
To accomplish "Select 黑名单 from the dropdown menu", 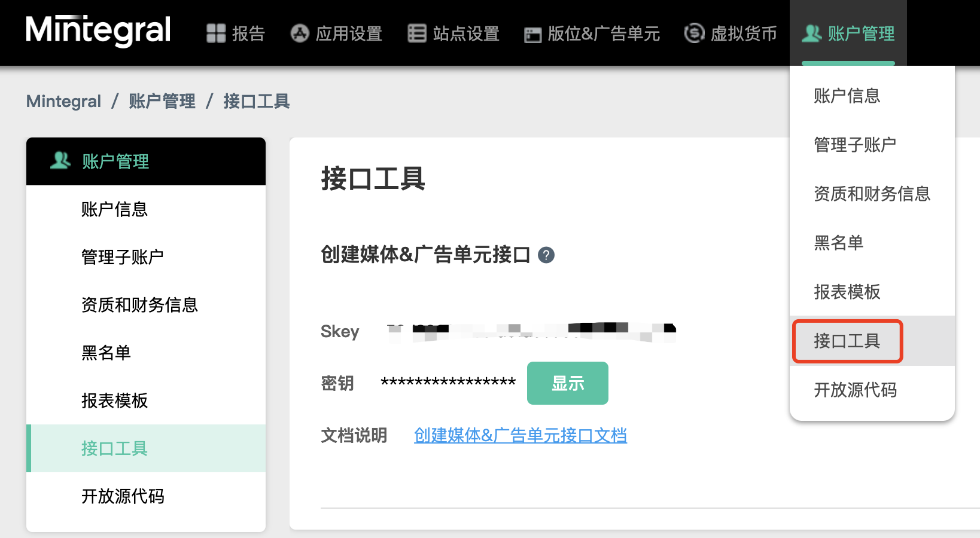I will 838,243.
